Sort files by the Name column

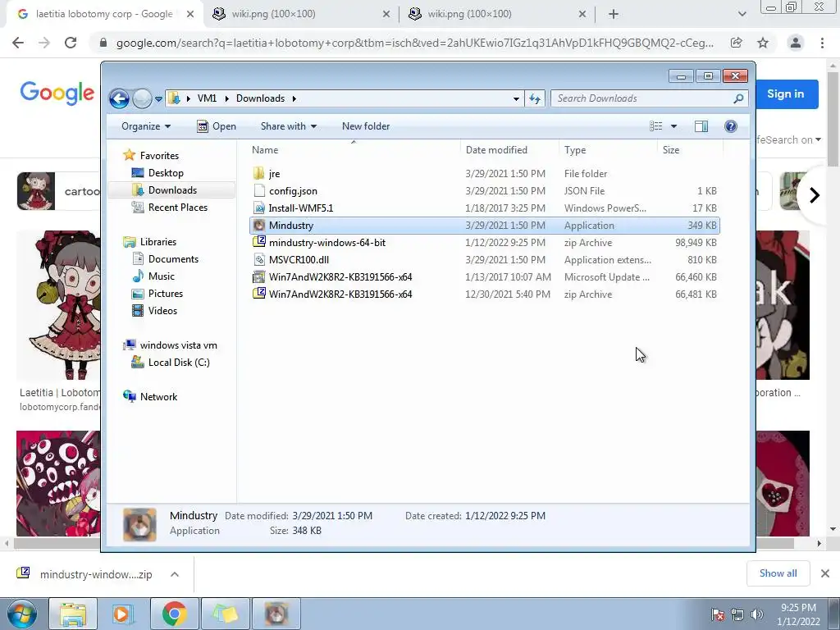coord(354,150)
